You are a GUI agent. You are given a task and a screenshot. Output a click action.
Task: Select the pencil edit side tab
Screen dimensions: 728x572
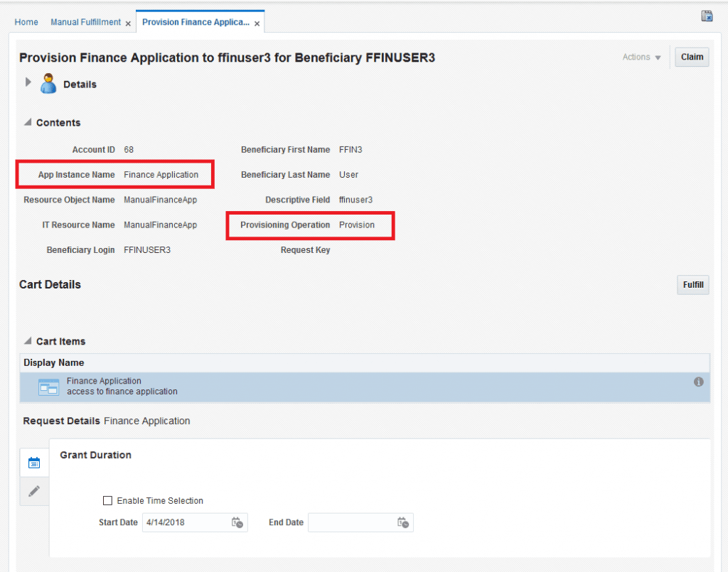pyautogui.click(x=34, y=491)
